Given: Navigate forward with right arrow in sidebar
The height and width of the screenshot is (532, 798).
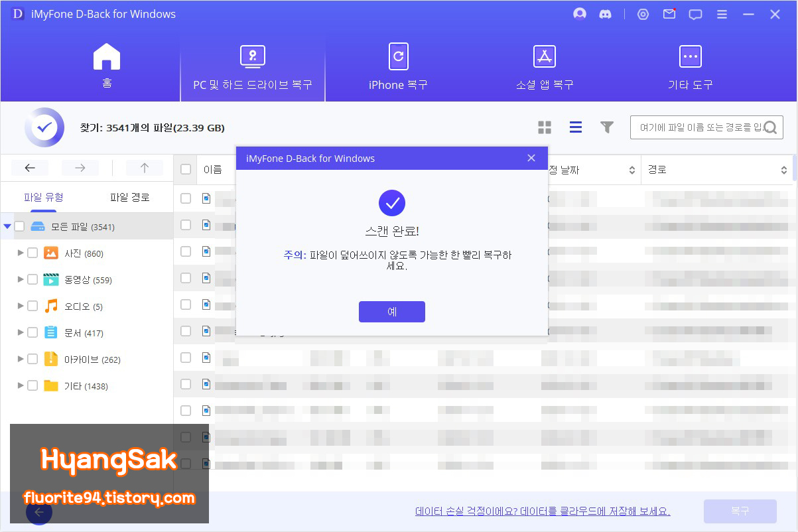Looking at the screenshot, I should tap(80, 168).
